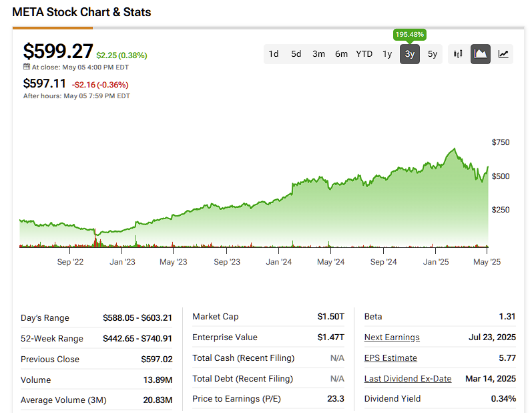Click the Enterprise Value $1.47T

pyautogui.click(x=331, y=337)
